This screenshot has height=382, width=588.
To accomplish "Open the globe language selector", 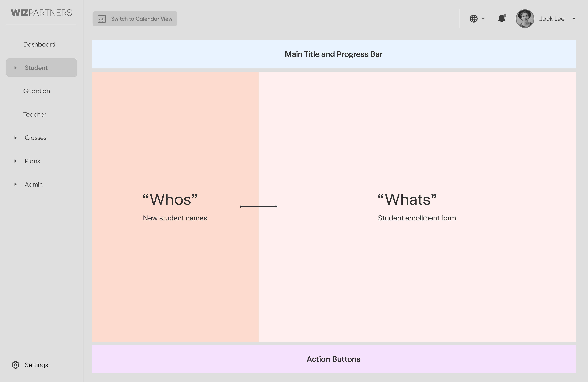I will click(x=474, y=19).
